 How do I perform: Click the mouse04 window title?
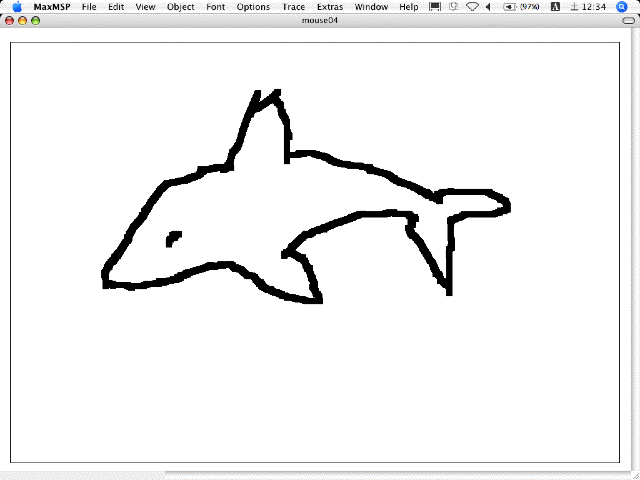point(318,20)
